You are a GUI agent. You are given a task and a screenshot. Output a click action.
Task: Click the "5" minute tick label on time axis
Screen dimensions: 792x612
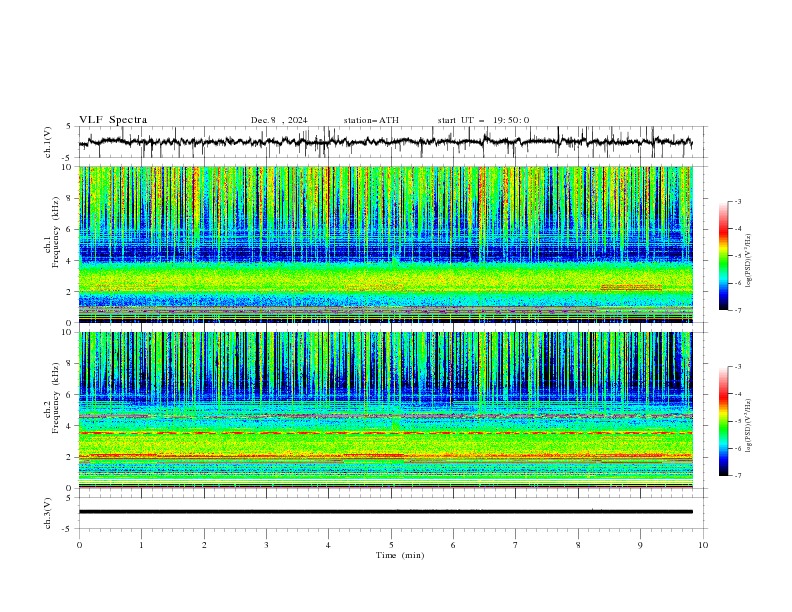click(391, 545)
